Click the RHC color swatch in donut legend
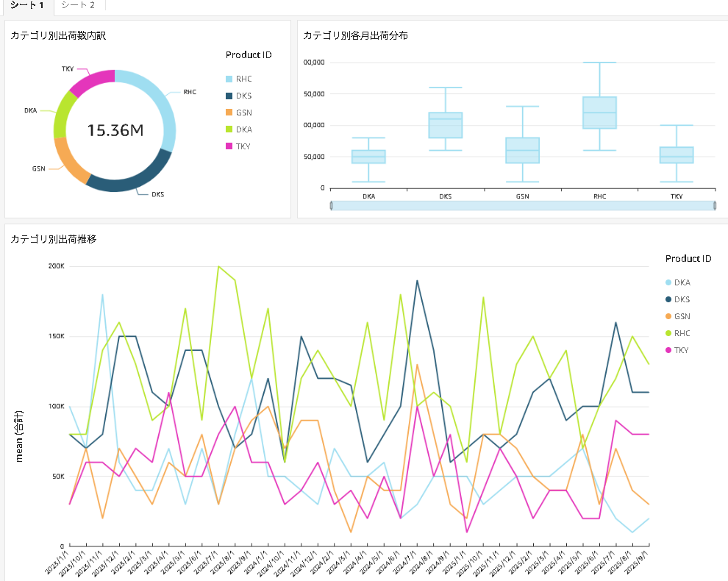This screenshot has width=728, height=581. (229, 79)
